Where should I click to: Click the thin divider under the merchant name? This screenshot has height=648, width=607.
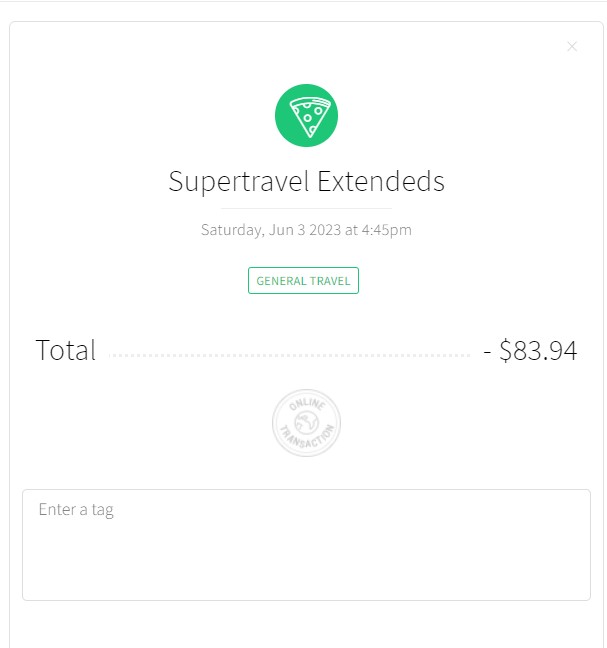coord(306,209)
